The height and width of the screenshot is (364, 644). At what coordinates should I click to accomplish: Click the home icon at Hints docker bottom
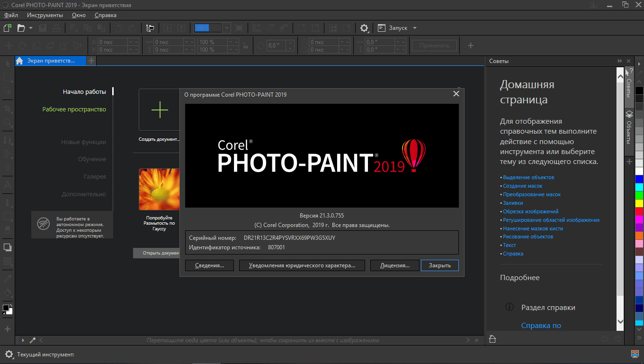[492, 338]
